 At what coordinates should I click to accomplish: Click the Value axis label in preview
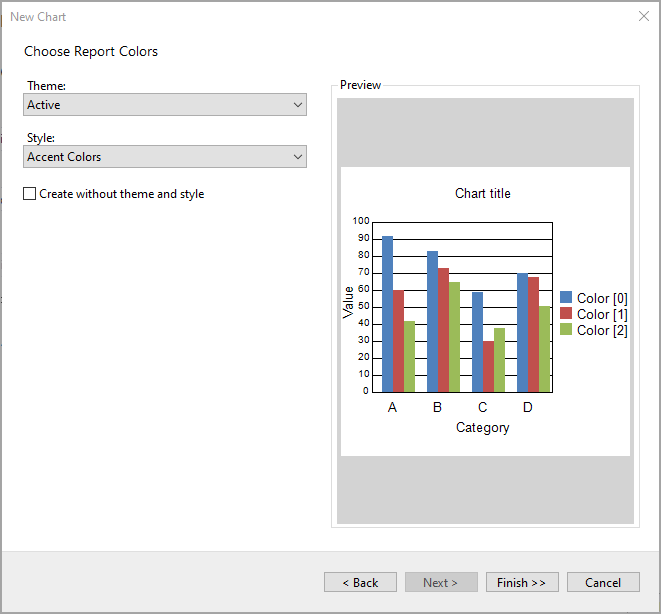coord(348,303)
